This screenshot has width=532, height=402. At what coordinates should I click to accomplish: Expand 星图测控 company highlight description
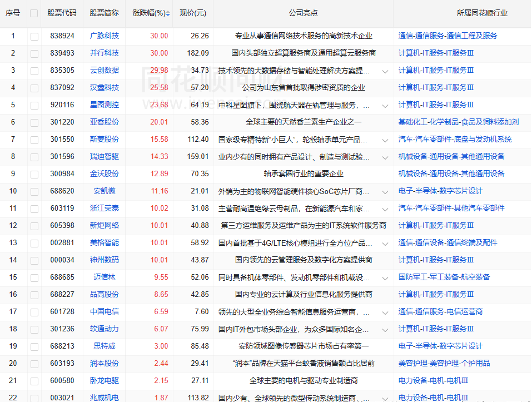[385, 106]
